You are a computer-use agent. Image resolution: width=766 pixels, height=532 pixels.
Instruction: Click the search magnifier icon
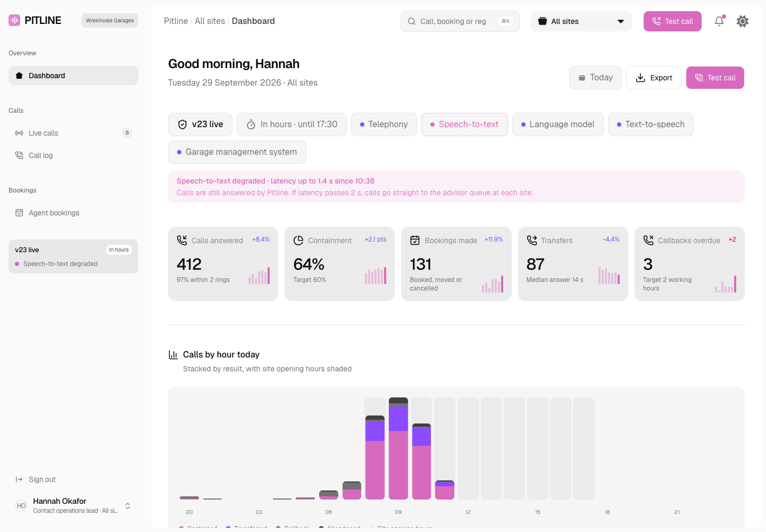(412, 21)
